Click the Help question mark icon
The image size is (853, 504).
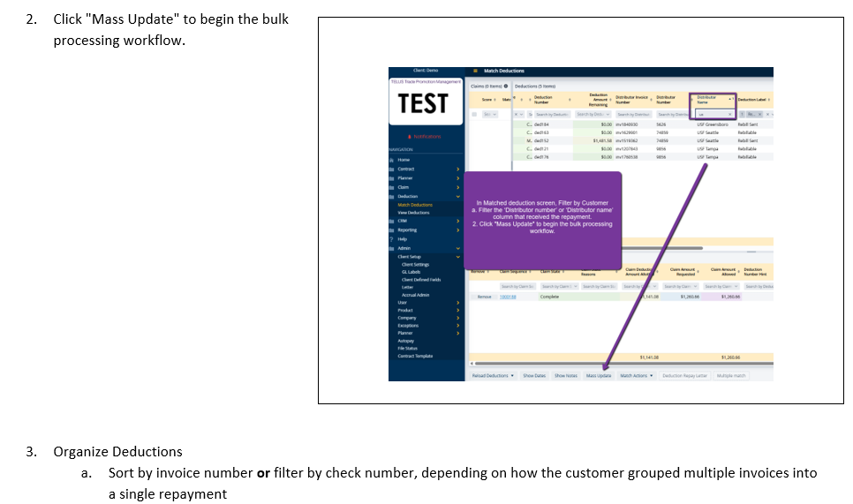click(x=392, y=239)
